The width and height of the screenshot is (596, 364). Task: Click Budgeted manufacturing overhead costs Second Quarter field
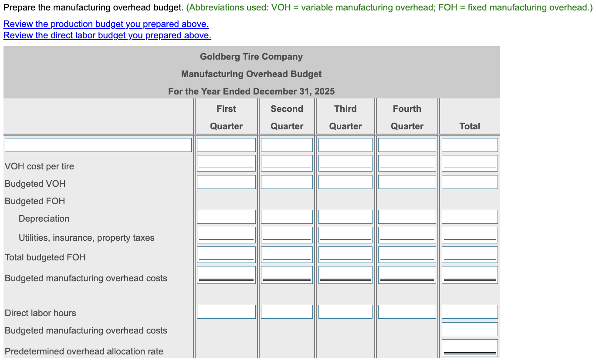coord(287,275)
